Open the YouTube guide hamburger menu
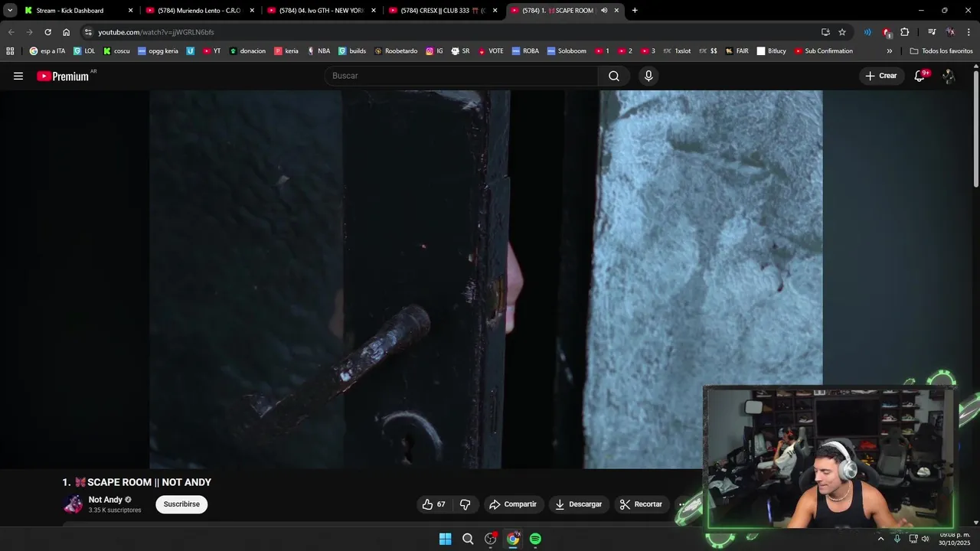The width and height of the screenshot is (980, 551). (x=18, y=76)
